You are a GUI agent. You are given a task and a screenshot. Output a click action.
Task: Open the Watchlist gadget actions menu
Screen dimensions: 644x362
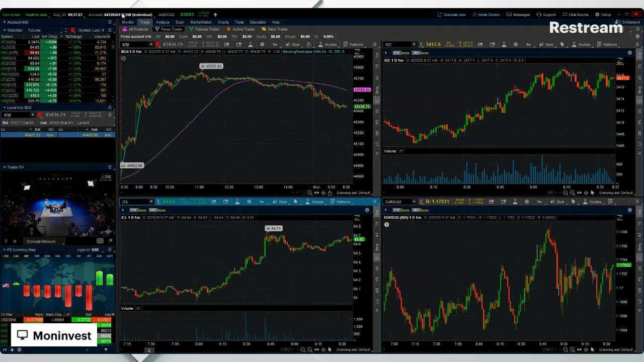[x=110, y=30]
